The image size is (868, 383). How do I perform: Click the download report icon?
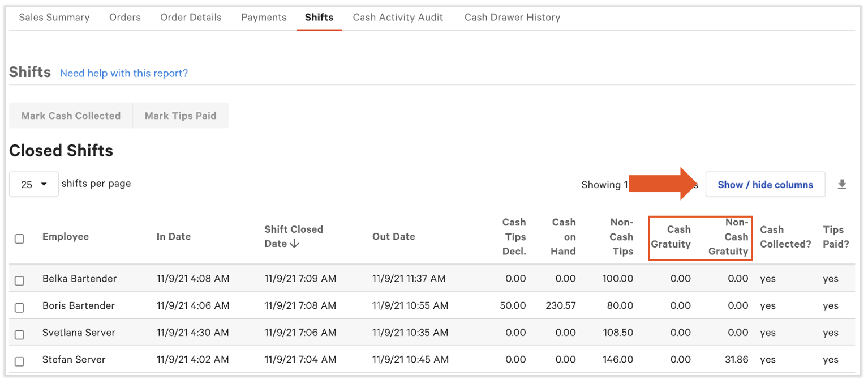tap(842, 185)
